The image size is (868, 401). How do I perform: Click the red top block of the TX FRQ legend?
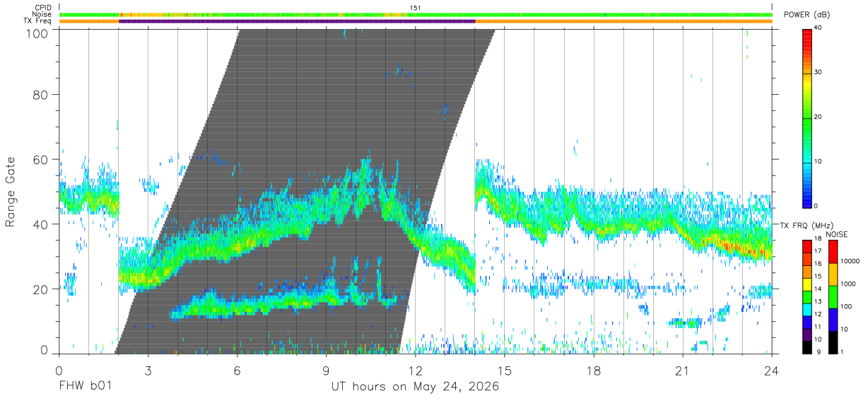[807, 245]
